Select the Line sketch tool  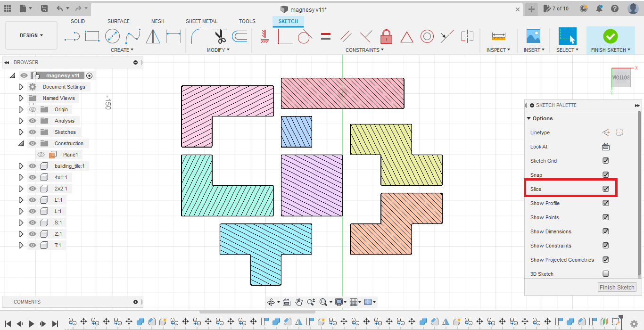coord(72,36)
